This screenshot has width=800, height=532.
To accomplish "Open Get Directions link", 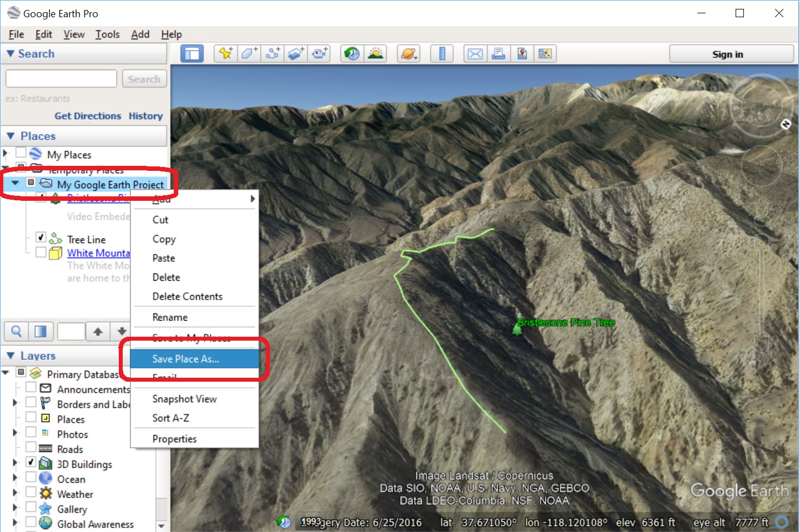I will (88, 116).
